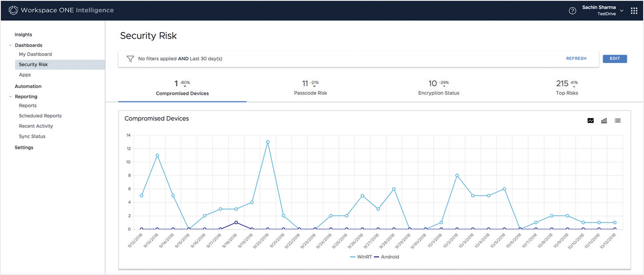The image size is (644, 275).
Task: Switch to list table view
Action: [x=618, y=120]
